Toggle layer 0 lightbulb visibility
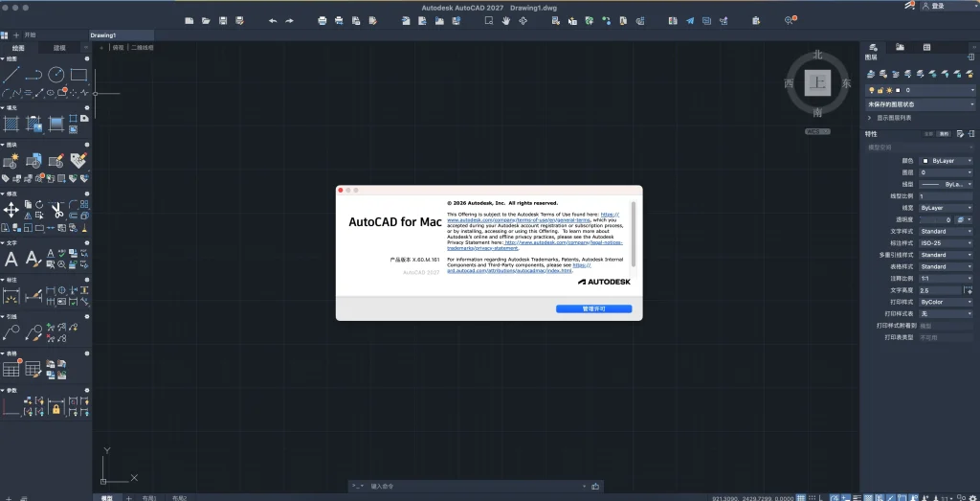 point(872,90)
